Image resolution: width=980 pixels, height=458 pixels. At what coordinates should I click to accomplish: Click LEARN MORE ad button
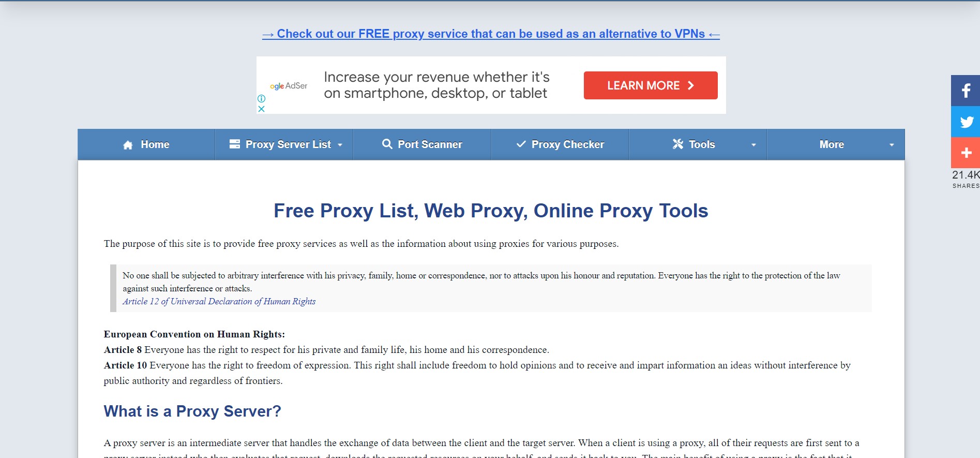[x=651, y=85]
